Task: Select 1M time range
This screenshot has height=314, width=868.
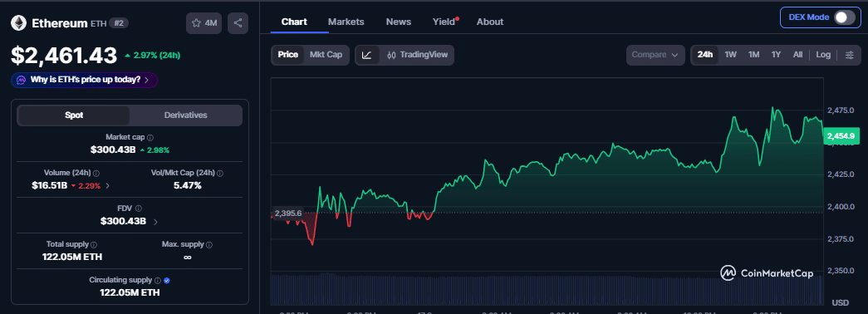Action: click(753, 55)
